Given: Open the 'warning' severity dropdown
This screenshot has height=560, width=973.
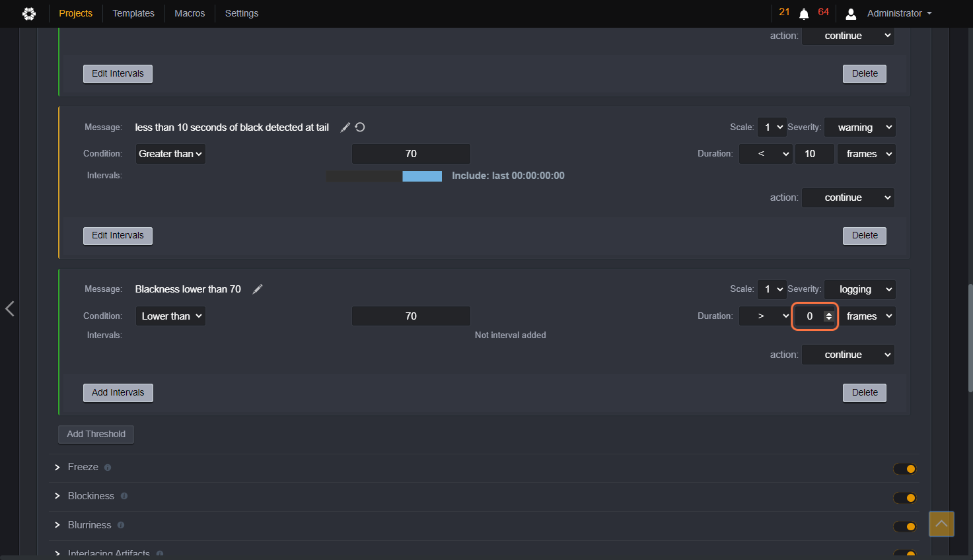Looking at the screenshot, I should click(860, 127).
